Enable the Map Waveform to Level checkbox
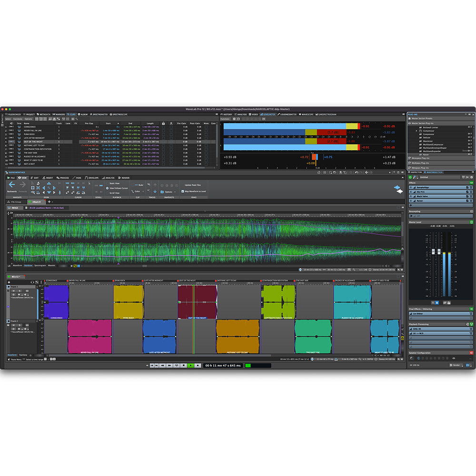This screenshot has height=476, width=476. (x=183, y=190)
